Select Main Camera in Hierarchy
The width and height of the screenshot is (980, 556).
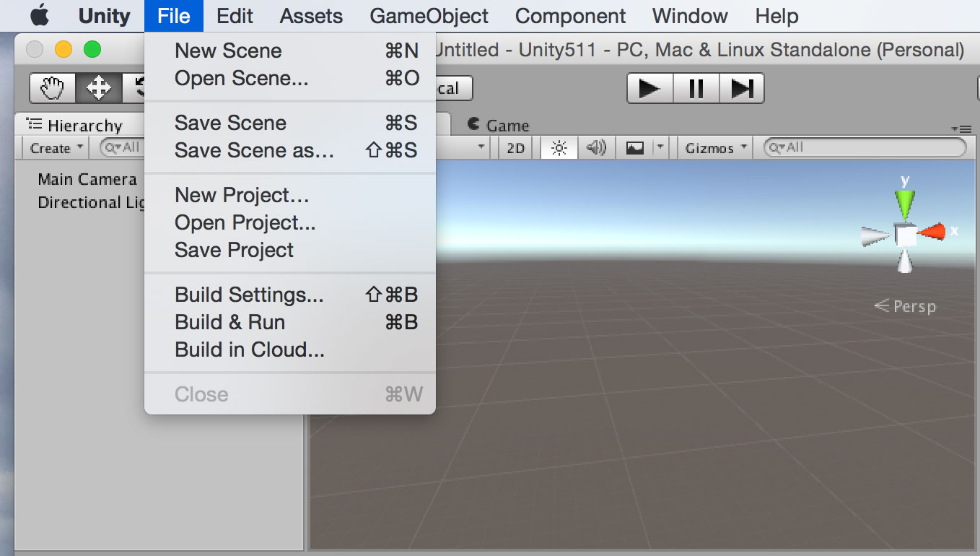click(87, 179)
